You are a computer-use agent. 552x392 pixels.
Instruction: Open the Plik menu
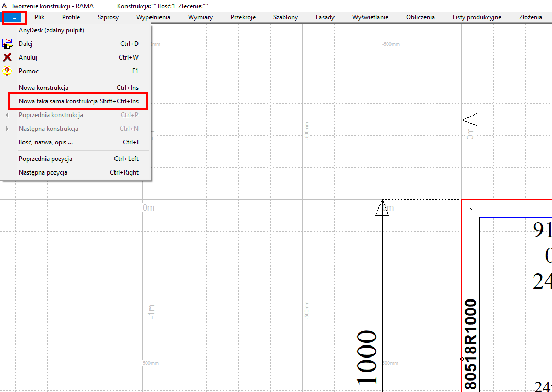39,17
